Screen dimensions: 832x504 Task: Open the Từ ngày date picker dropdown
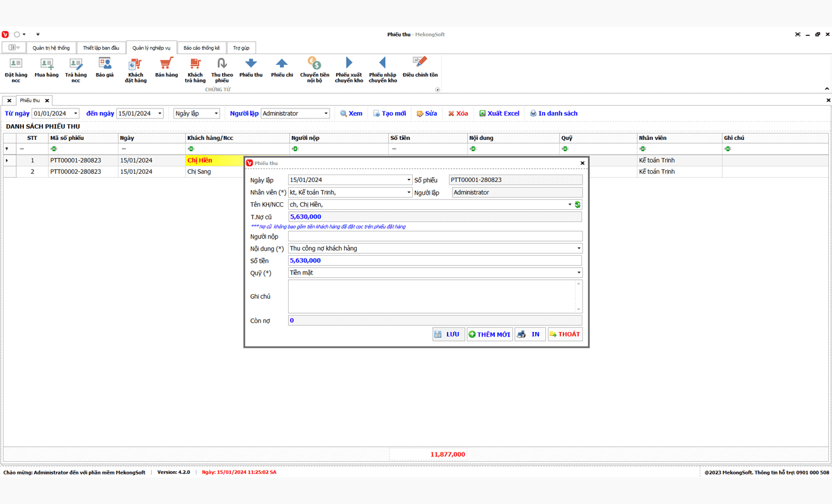(76, 113)
